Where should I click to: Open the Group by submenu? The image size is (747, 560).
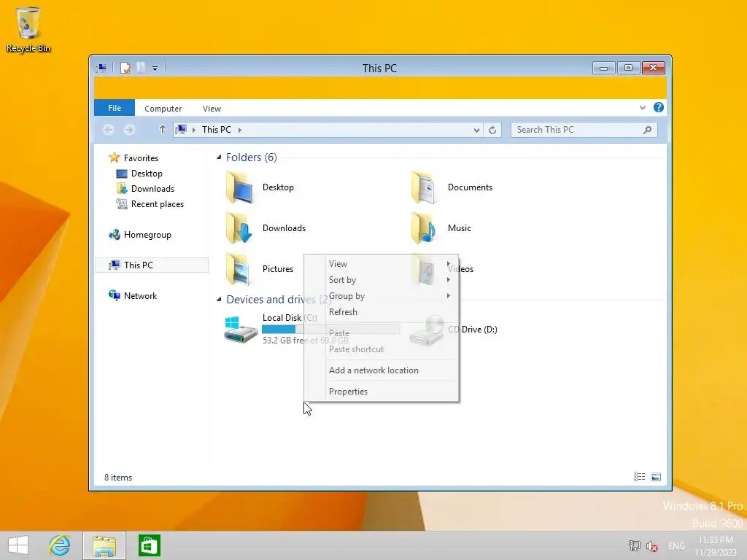[x=381, y=296]
